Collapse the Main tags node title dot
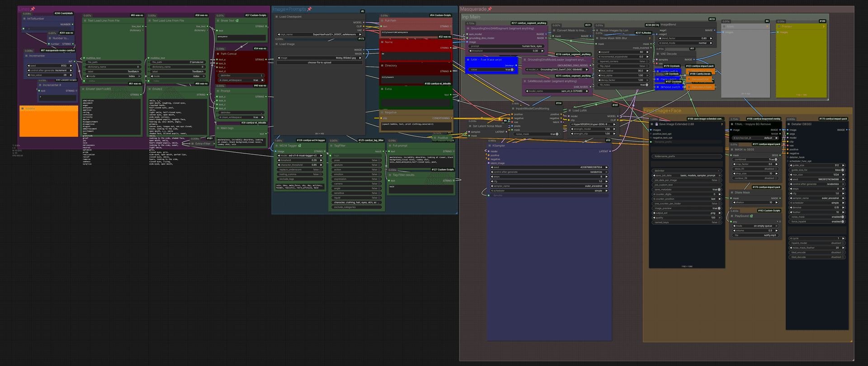The image size is (868, 366). tap(218, 128)
